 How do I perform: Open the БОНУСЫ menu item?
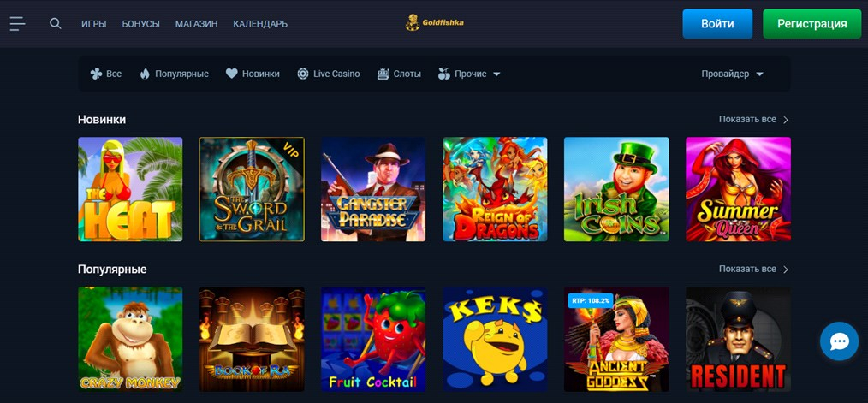(141, 24)
